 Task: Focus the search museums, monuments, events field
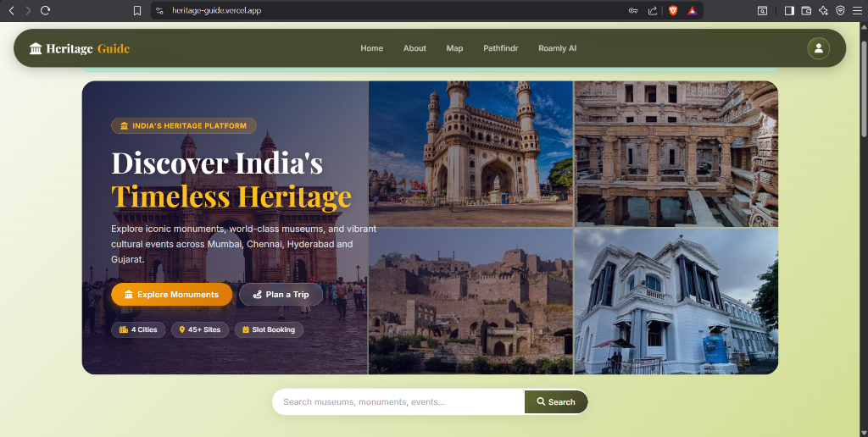point(398,402)
